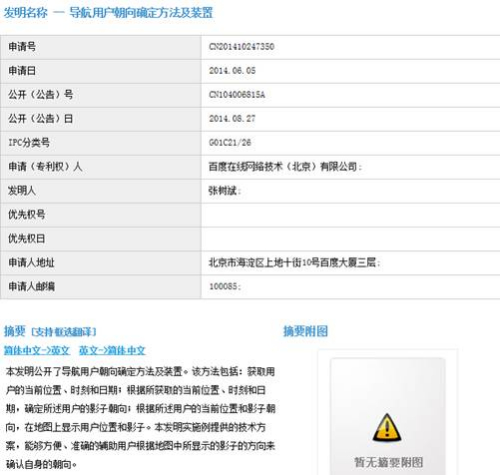Select the application date 2014.06.05
Image resolution: width=500 pixels, height=475 pixels.
232,71
